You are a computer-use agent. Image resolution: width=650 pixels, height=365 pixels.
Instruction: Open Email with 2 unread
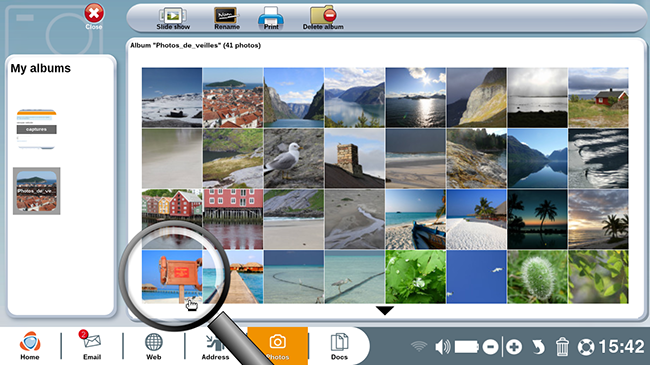92,345
